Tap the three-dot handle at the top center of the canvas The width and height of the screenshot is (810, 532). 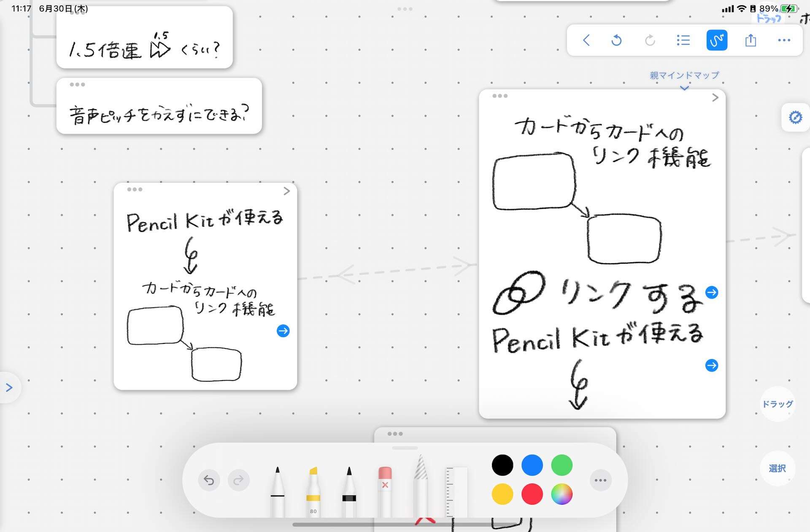405,9
